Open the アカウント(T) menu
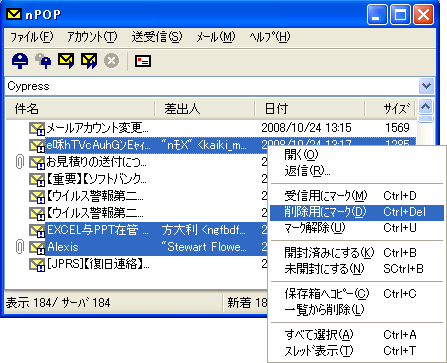 click(92, 37)
